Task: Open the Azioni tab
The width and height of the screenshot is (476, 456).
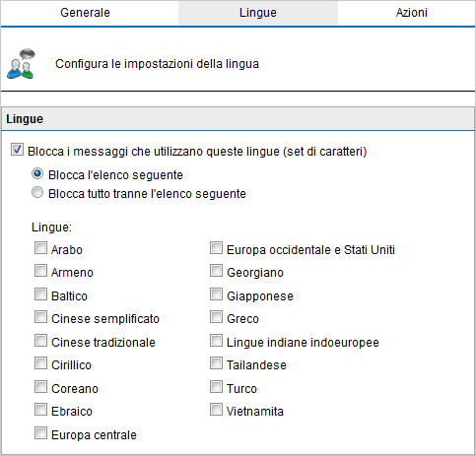Action: [411, 13]
